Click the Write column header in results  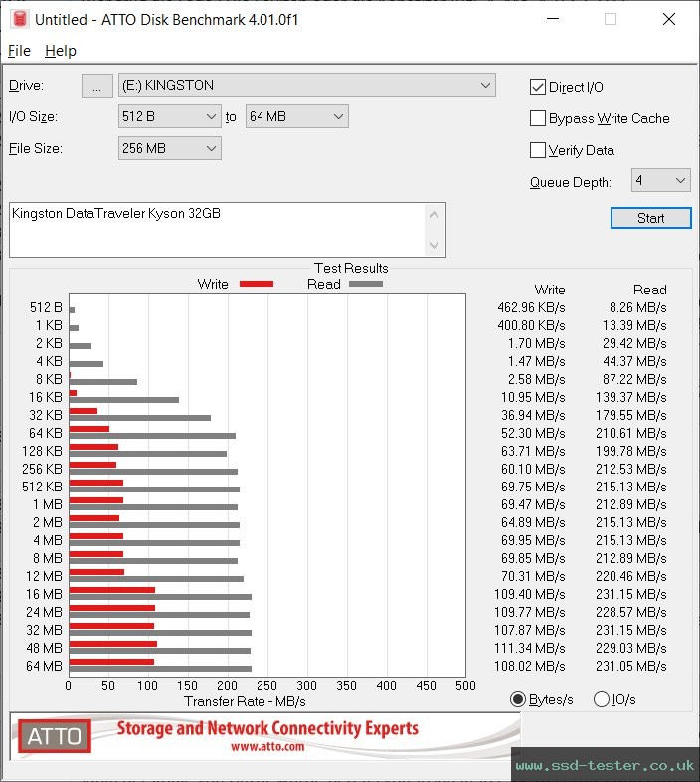550,290
